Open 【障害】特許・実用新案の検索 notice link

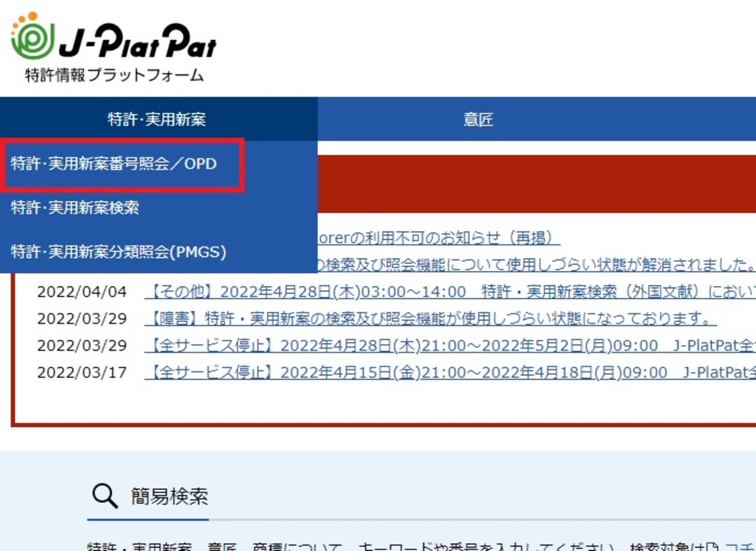point(430,318)
